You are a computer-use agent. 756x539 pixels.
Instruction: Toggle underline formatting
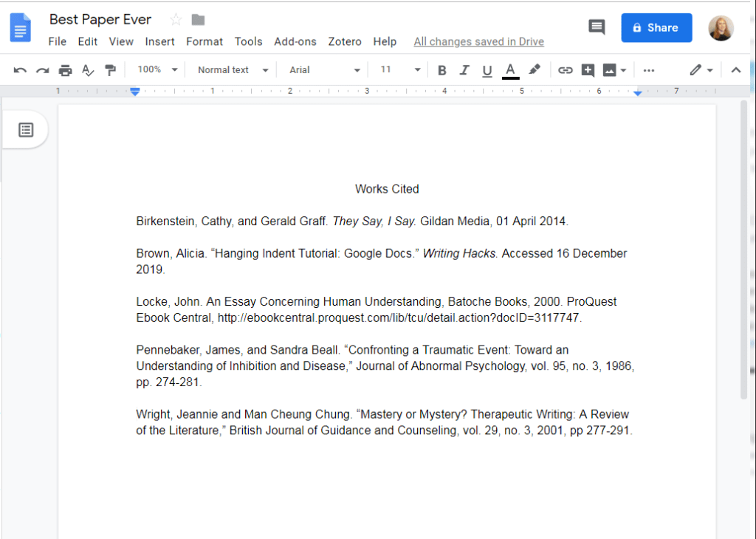487,70
